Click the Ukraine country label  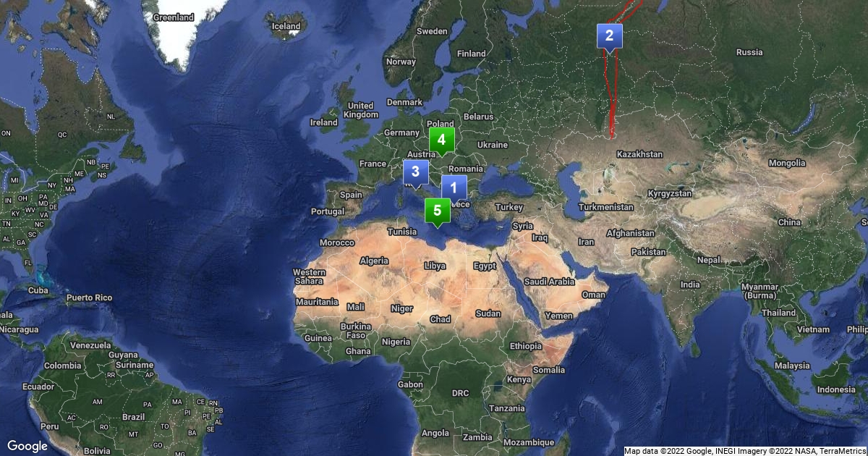point(493,145)
